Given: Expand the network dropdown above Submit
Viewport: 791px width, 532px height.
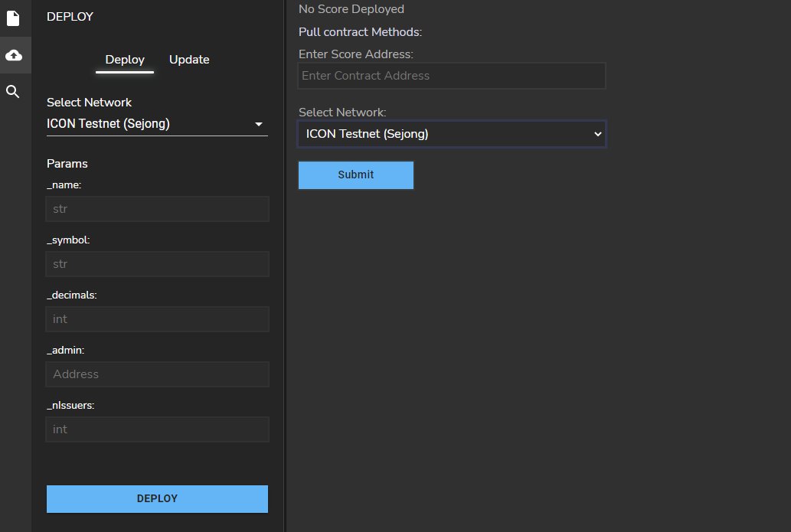Looking at the screenshot, I should [452, 134].
